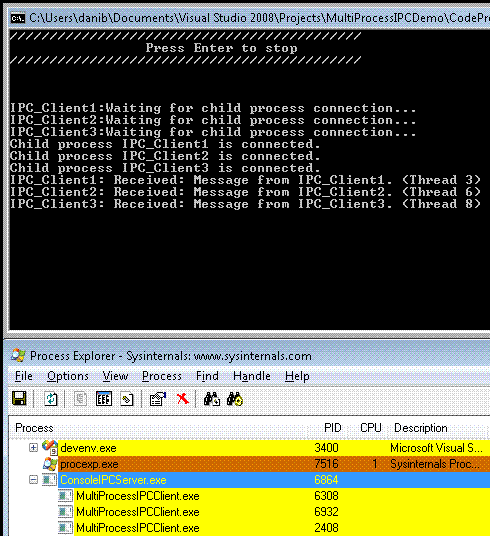The width and height of the screenshot is (490, 538).
Task: Click PID value 6864
Action: pos(326,480)
